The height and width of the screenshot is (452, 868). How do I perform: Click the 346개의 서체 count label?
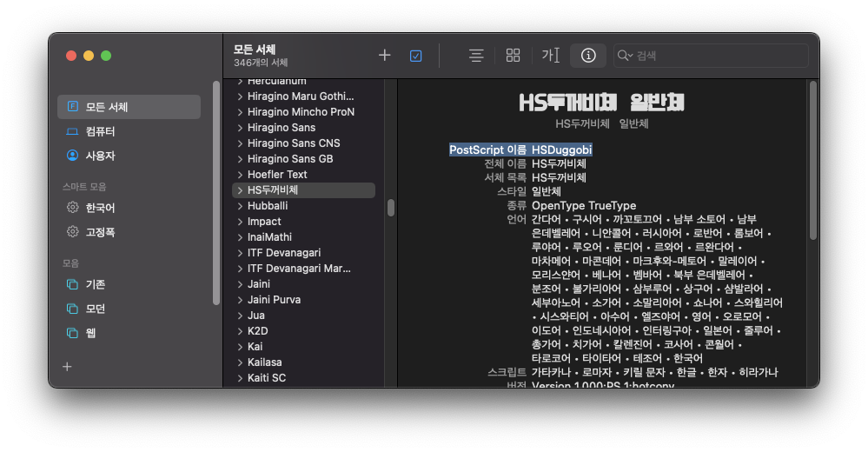pos(261,63)
